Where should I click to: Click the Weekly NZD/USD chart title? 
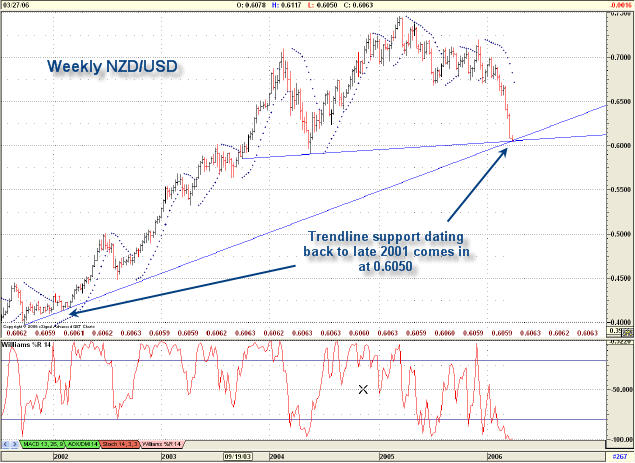pyautogui.click(x=112, y=66)
